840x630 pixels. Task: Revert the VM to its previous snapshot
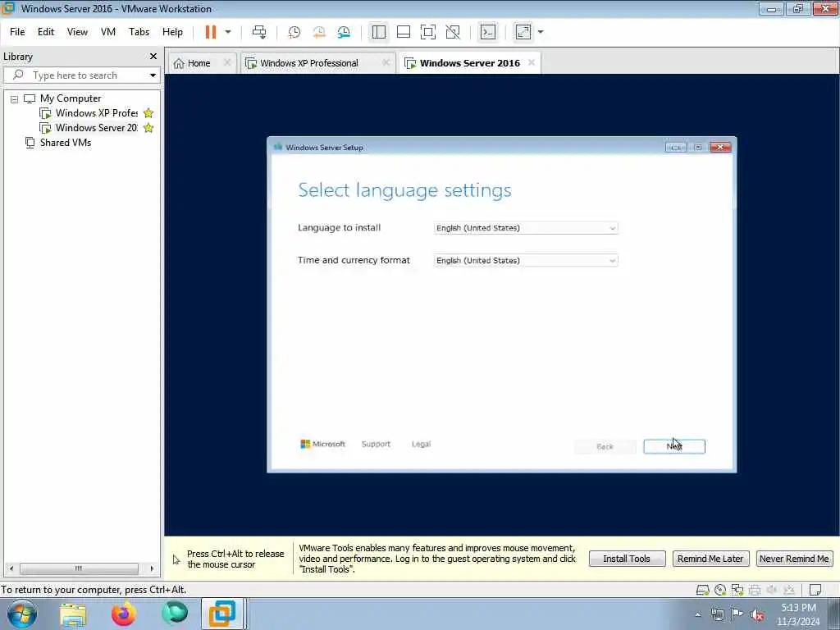(319, 32)
